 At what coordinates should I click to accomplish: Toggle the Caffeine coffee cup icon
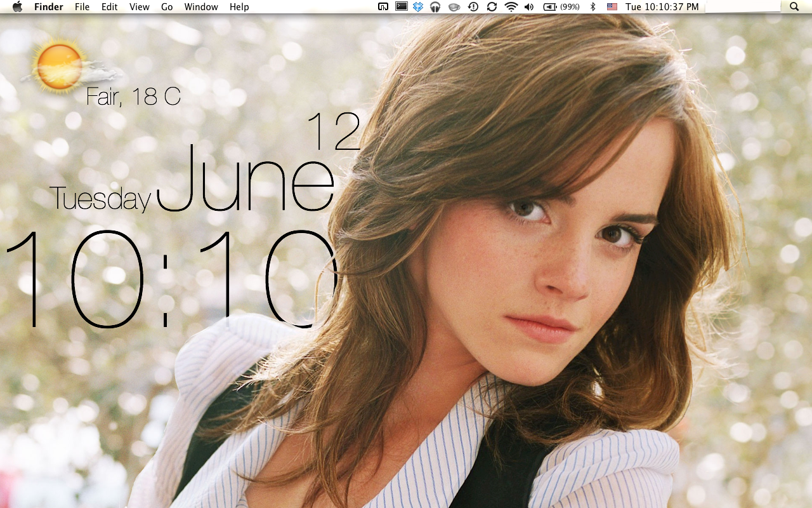[x=454, y=7]
